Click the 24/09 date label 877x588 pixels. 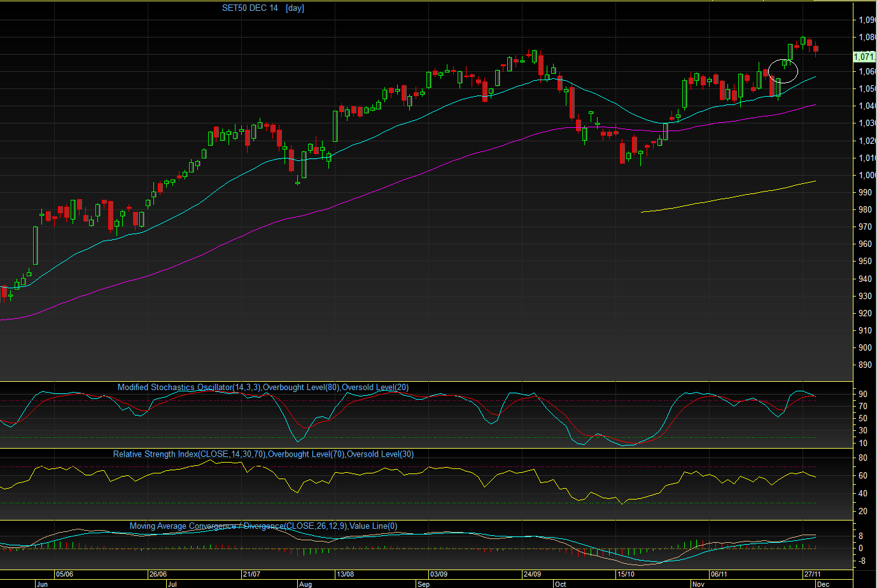pyautogui.click(x=532, y=574)
